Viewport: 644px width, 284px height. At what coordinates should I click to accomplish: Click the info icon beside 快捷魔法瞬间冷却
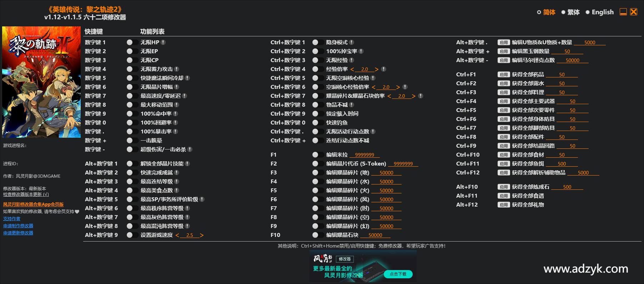187,78
